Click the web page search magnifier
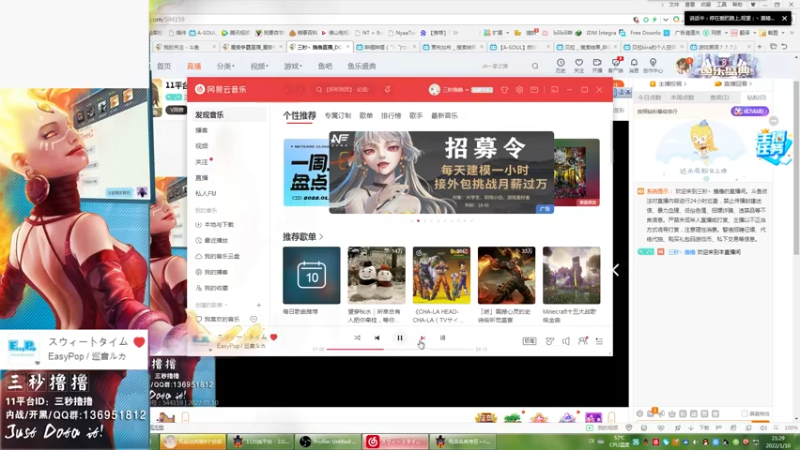Image resolution: width=800 pixels, height=450 pixels. coord(535,66)
